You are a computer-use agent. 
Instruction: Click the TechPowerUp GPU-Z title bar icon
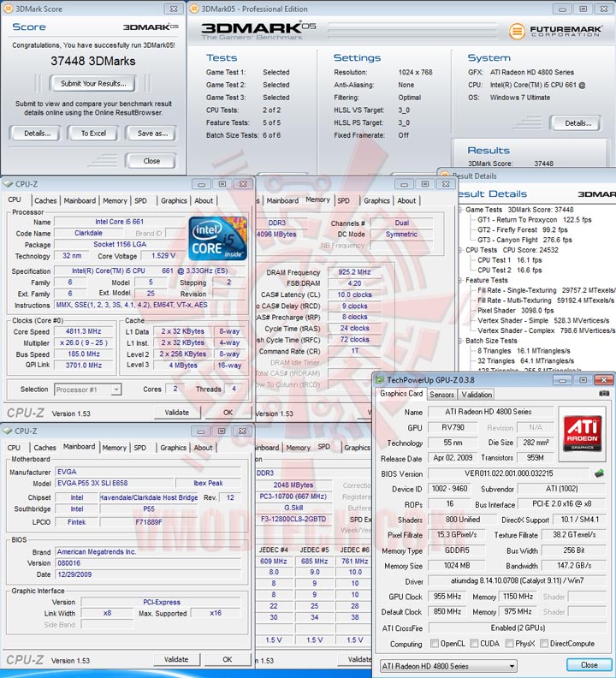pyautogui.click(x=380, y=380)
